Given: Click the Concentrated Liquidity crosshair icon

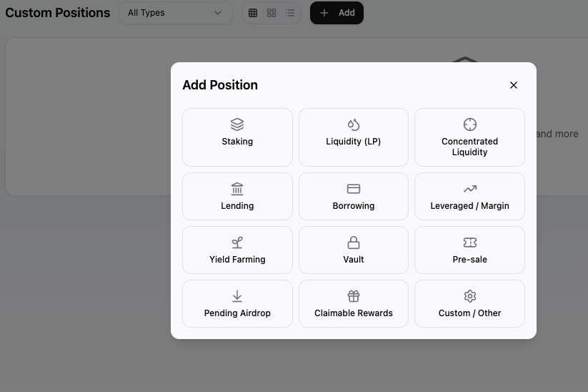Looking at the screenshot, I should click(470, 124).
